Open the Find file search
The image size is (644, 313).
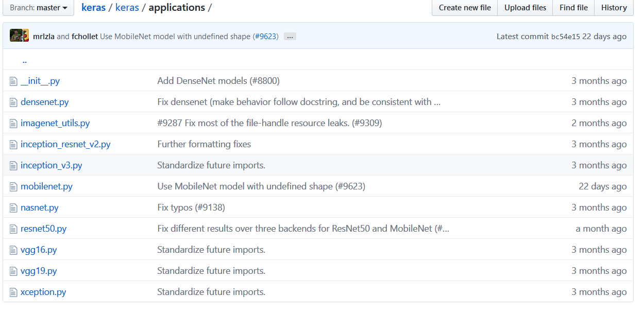(x=573, y=8)
